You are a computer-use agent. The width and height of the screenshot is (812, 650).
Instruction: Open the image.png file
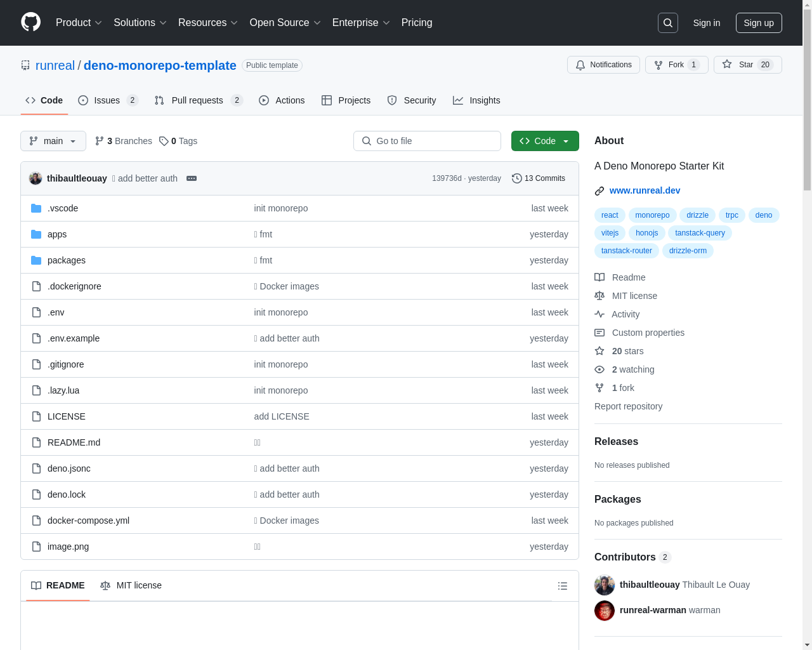(68, 547)
